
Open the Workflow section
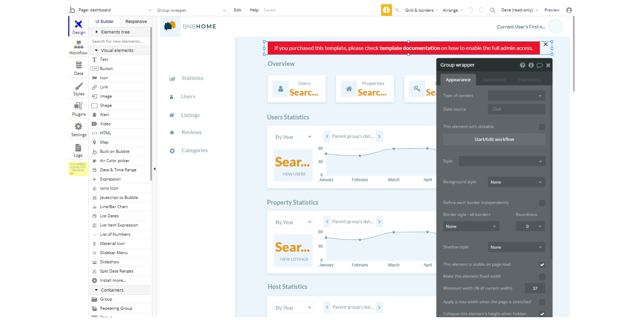tap(78, 47)
